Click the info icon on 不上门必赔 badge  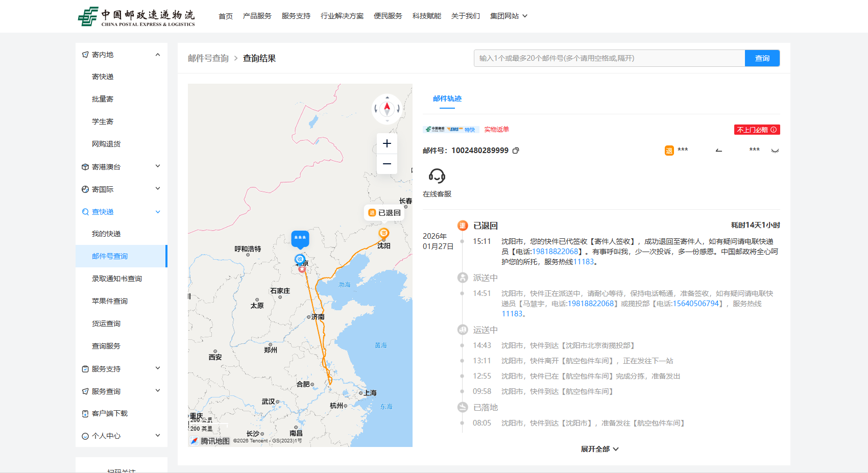[x=774, y=130]
